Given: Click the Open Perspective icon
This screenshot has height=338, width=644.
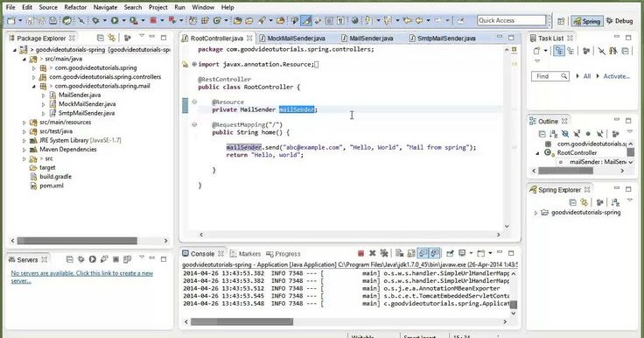Looking at the screenshot, I should point(561,21).
